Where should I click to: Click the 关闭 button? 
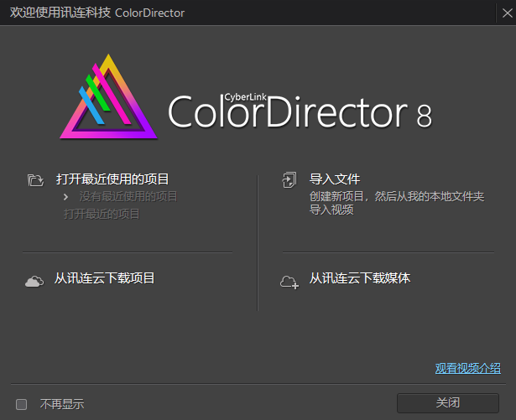tap(448, 403)
